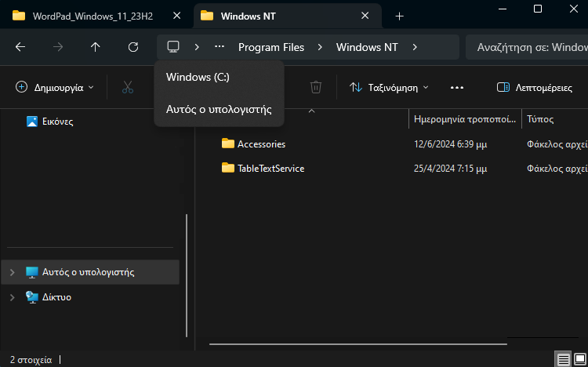This screenshot has width=588, height=367.
Task: Focus the Αναζήτηση search field
Action: coord(527,47)
